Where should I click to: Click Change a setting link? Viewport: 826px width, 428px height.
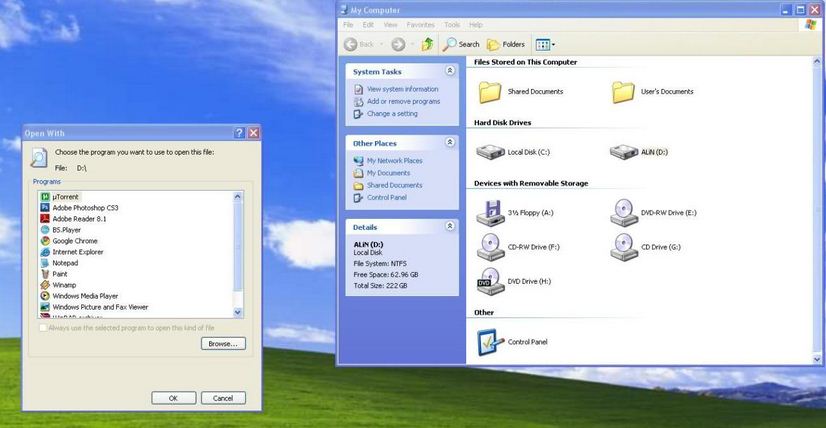point(392,113)
